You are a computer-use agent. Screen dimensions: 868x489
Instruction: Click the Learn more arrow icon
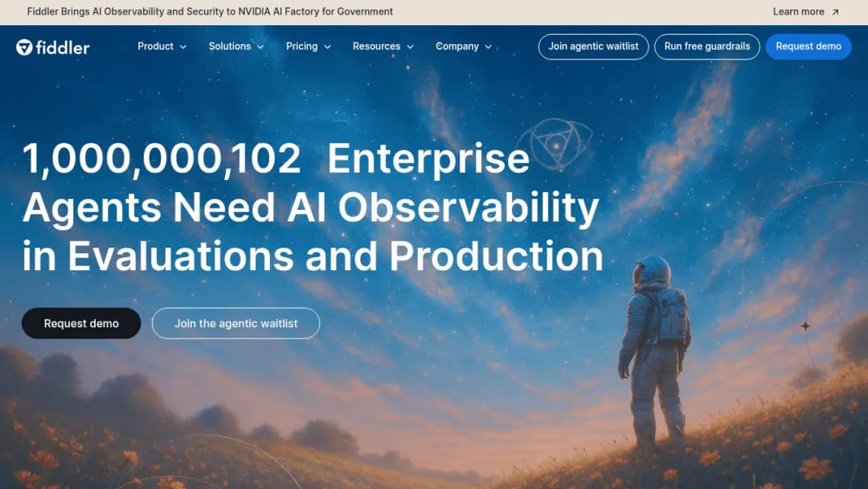835,11
